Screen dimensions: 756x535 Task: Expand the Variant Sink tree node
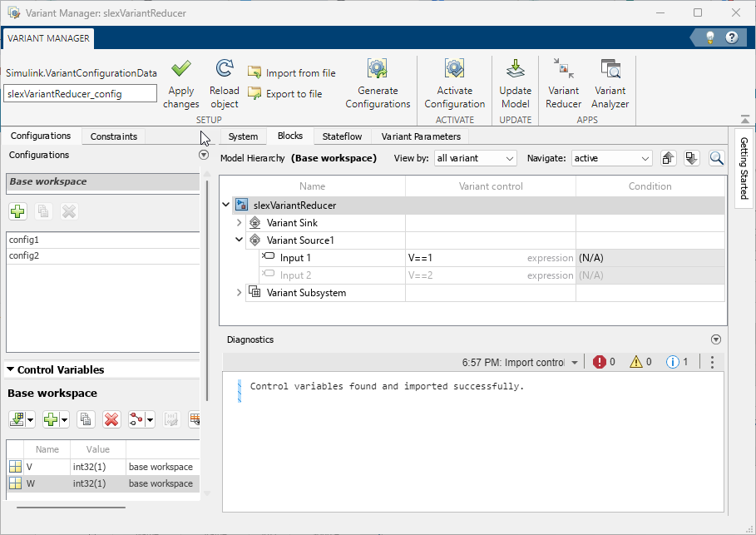coord(240,223)
